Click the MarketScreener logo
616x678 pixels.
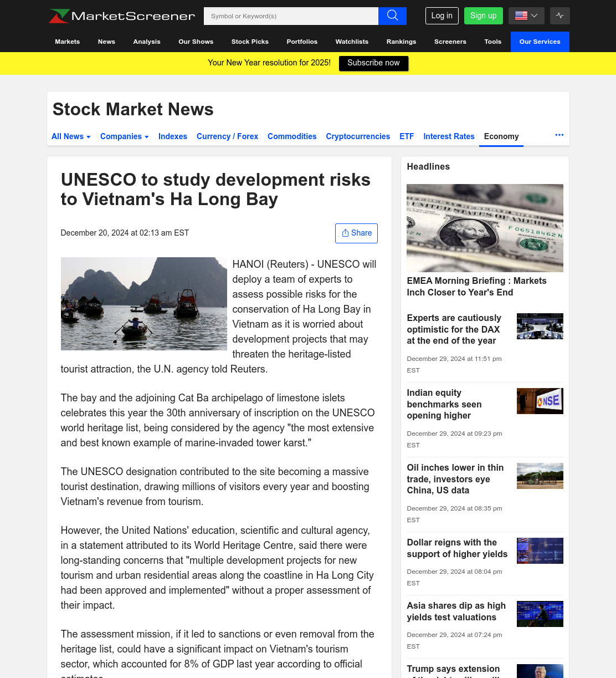122,16
